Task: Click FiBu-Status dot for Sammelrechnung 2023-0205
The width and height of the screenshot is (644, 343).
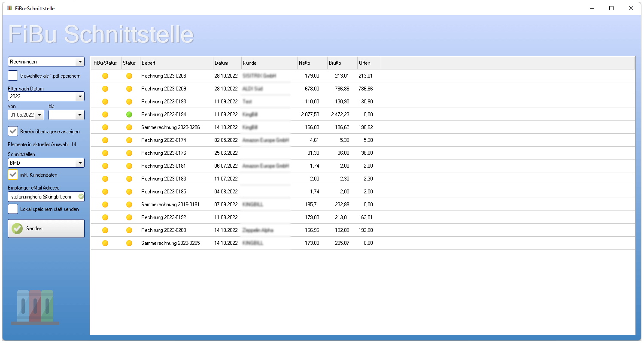Action: tap(105, 243)
